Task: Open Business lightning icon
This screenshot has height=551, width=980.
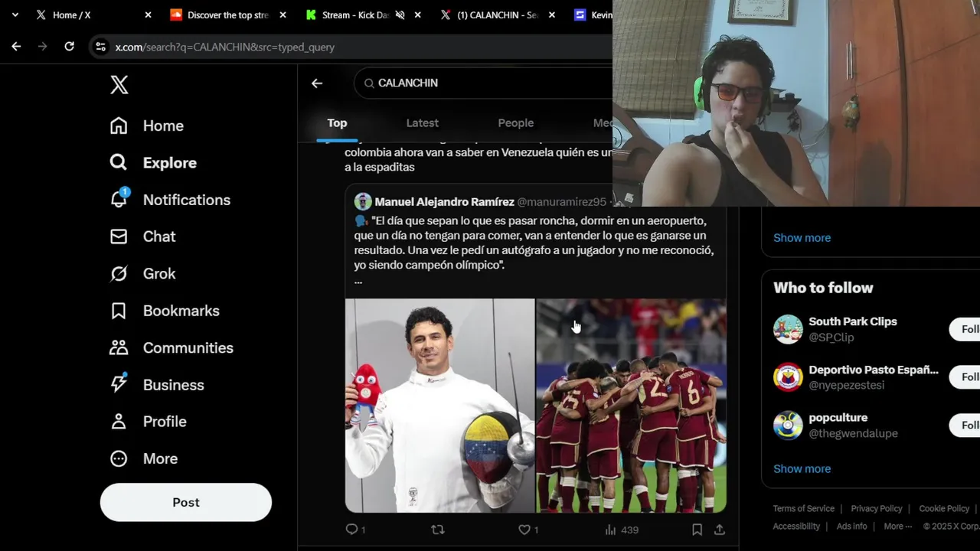Action: [x=119, y=384]
